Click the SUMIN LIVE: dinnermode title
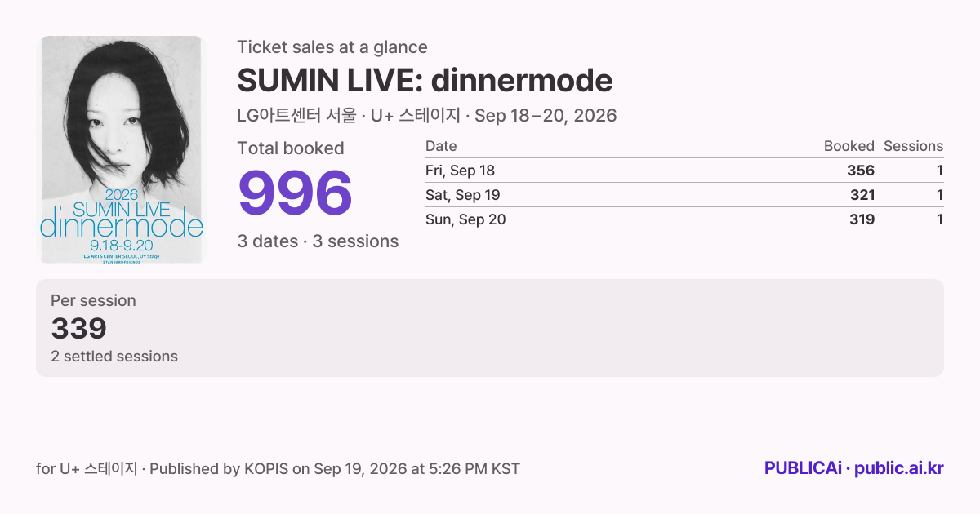The width and height of the screenshot is (980, 514). click(425, 81)
